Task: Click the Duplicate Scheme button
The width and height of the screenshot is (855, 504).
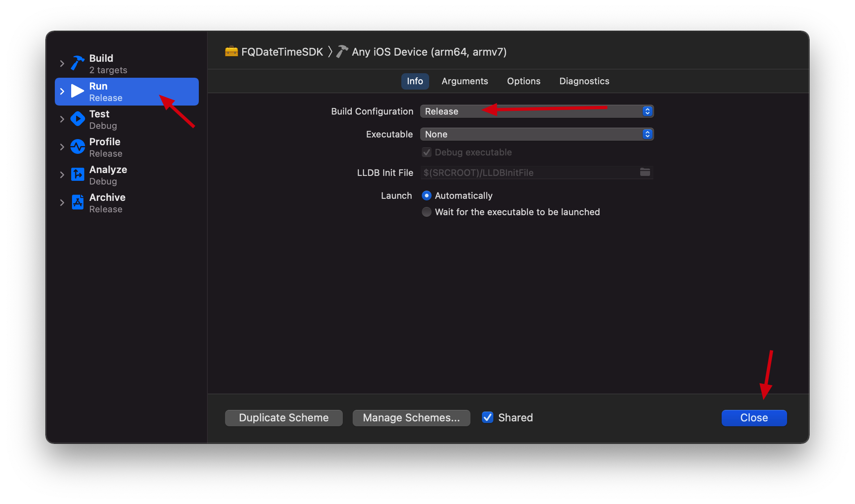Action: click(x=283, y=418)
